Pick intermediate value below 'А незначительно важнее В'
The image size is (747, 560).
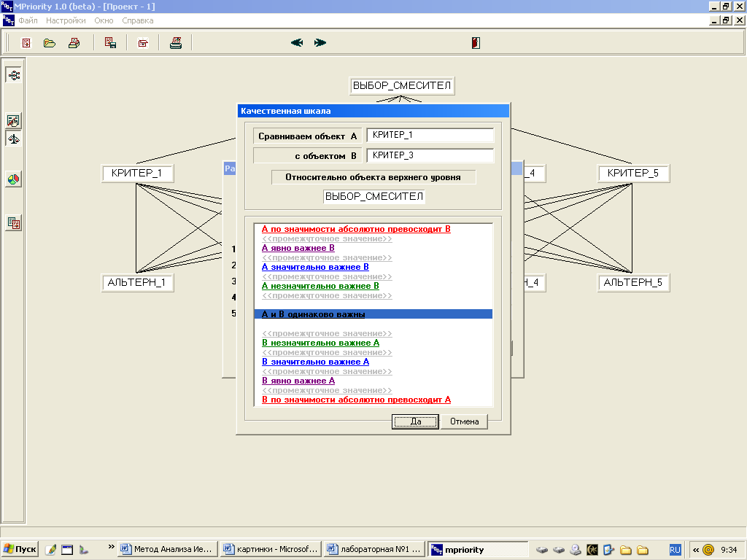(x=327, y=296)
